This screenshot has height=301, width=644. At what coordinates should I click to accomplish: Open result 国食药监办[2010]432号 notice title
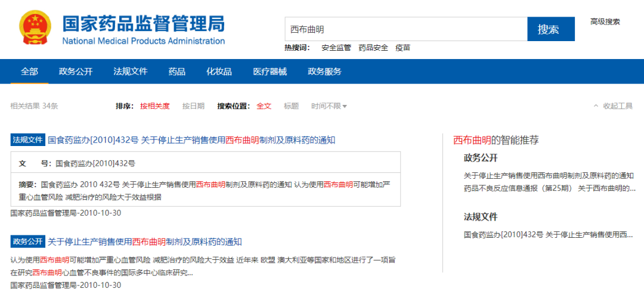[x=192, y=140]
